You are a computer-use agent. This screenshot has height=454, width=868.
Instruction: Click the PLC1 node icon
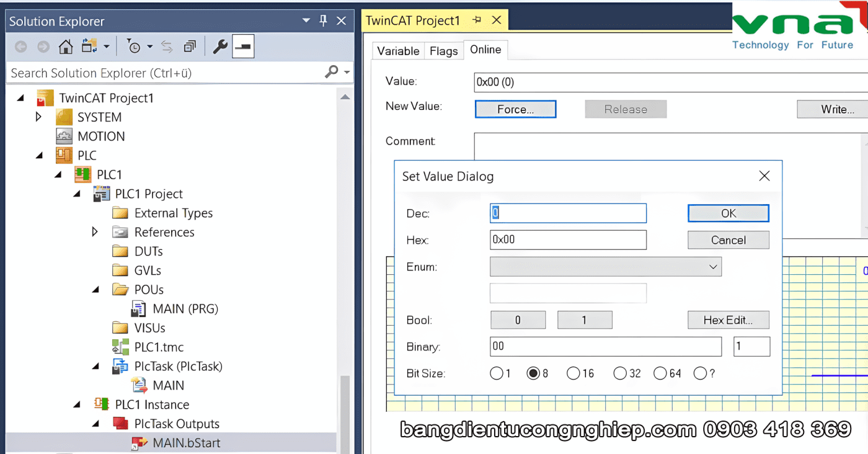click(x=83, y=175)
